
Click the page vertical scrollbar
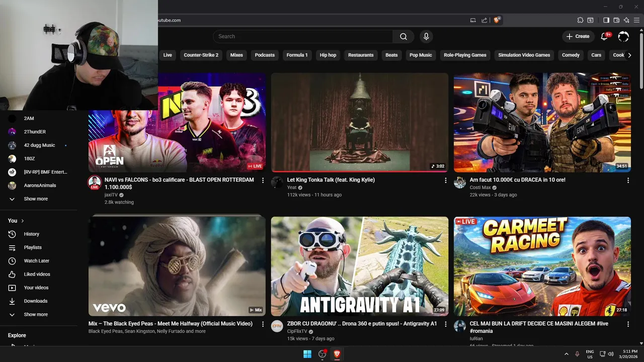click(641, 60)
